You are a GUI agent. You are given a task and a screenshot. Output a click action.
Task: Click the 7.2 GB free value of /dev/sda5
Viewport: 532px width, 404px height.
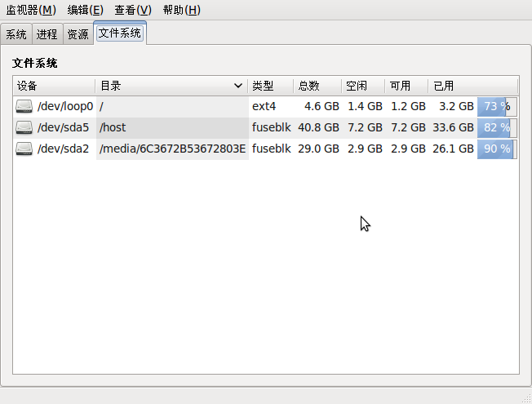(x=365, y=127)
